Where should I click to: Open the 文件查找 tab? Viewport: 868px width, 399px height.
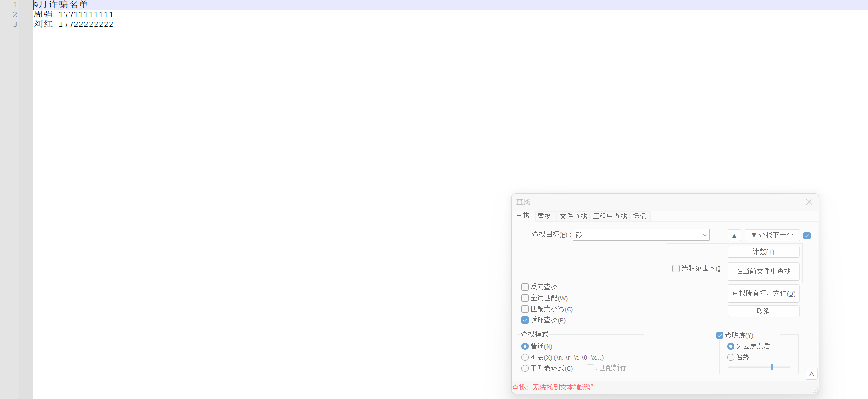click(x=573, y=216)
